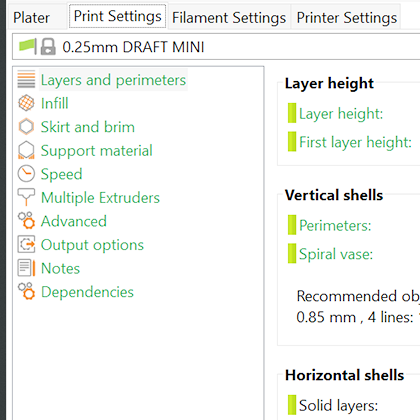Open the Filament Settings tab
The image size is (420, 420).
tap(229, 17)
